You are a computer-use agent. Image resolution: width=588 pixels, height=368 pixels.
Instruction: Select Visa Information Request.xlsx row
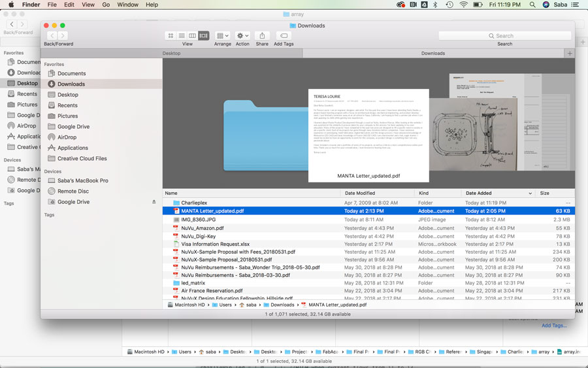tap(368, 244)
